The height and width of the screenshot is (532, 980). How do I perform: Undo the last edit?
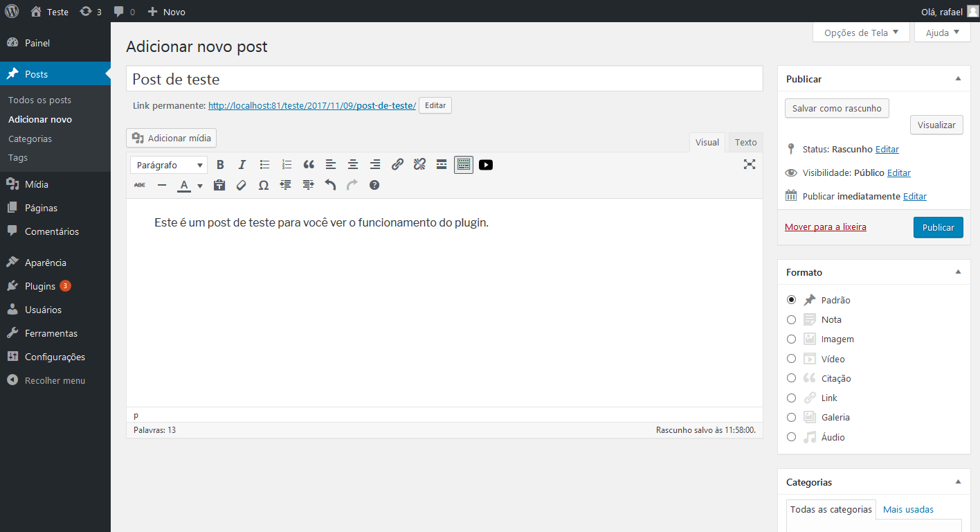click(x=330, y=185)
